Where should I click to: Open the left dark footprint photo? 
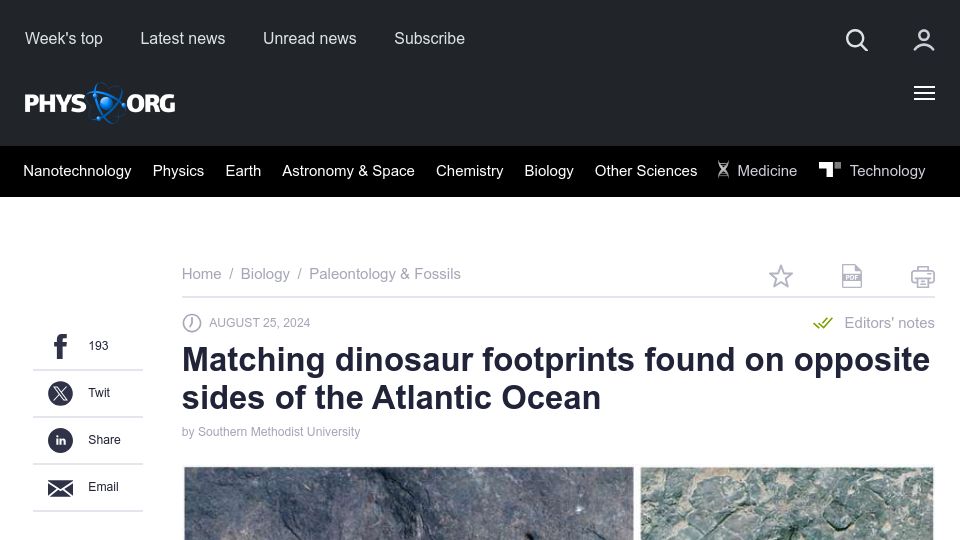click(408, 503)
